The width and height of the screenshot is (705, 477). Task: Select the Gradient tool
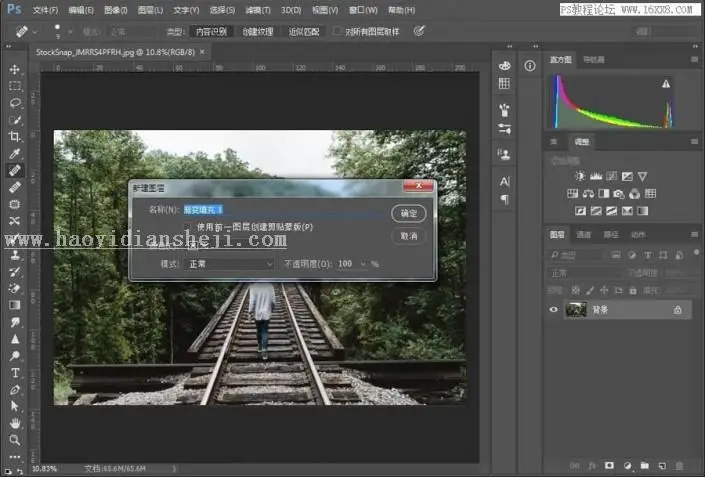point(15,305)
